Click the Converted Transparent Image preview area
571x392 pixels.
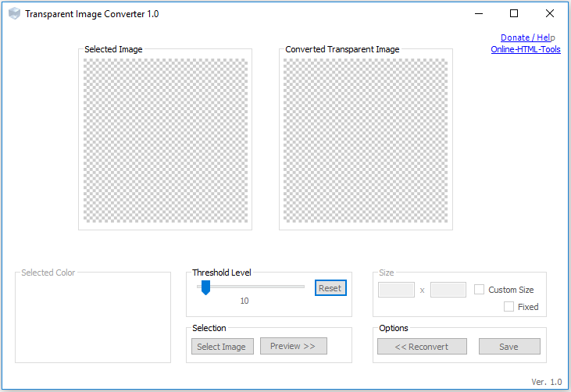366,141
